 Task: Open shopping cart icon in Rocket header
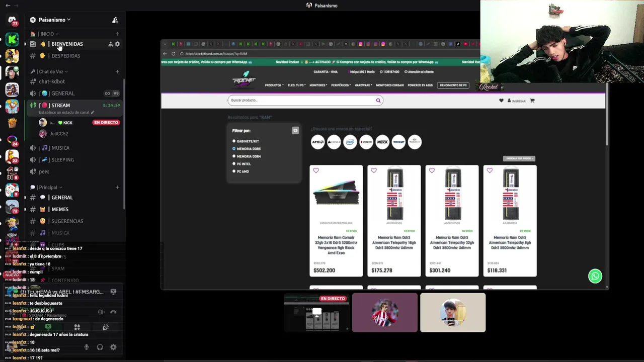coord(532,101)
